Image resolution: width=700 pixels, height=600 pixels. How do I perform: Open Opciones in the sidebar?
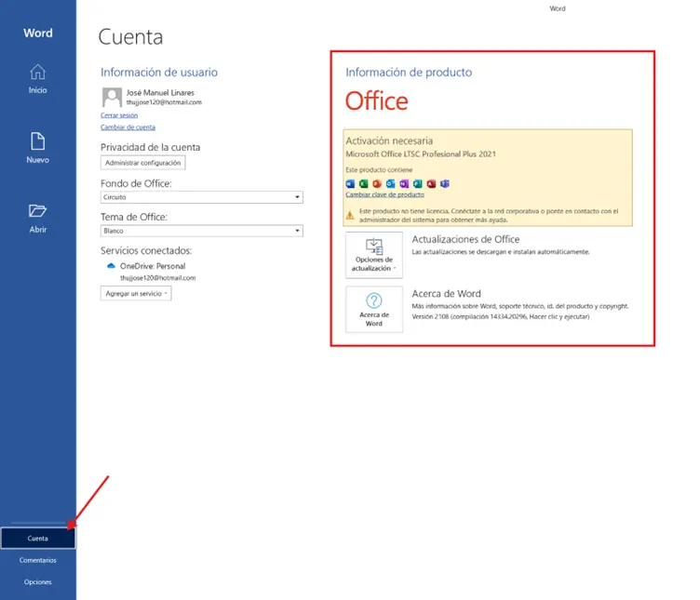tap(38, 581)
